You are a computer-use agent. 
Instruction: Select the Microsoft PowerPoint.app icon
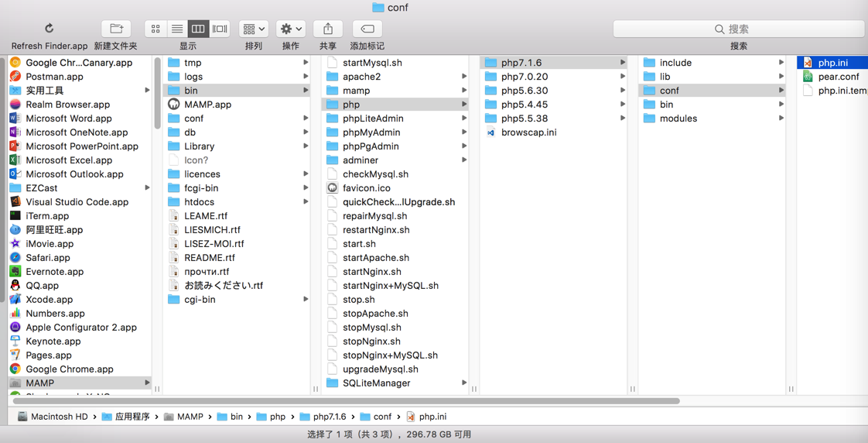point(15,146)
